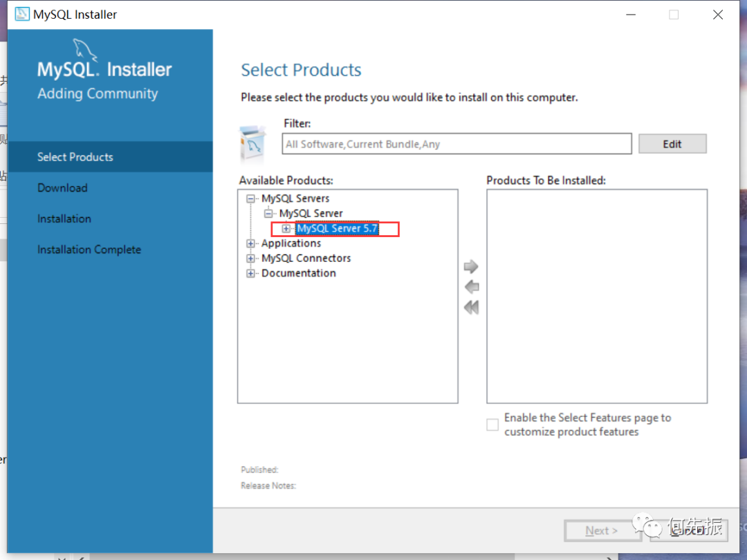Minimize the MySQL Installer window
747x560 pixels.
click(x=631, y=15)
